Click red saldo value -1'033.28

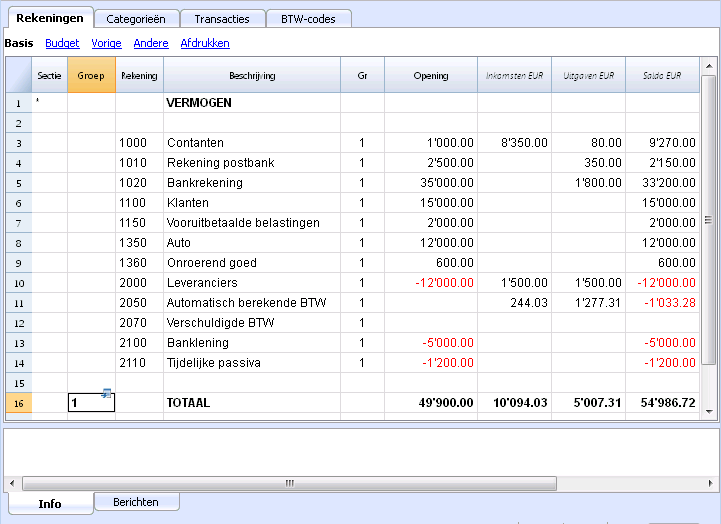click(x=662, y=303)
